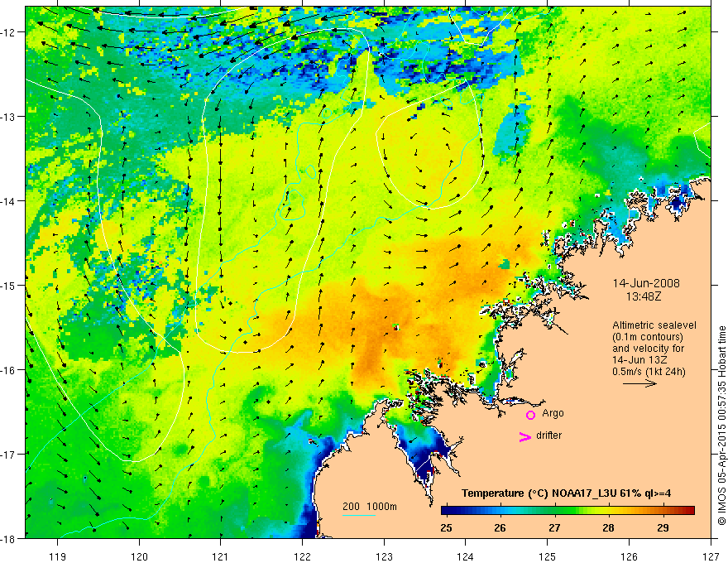Click the color bar value 26

point(500,527)
